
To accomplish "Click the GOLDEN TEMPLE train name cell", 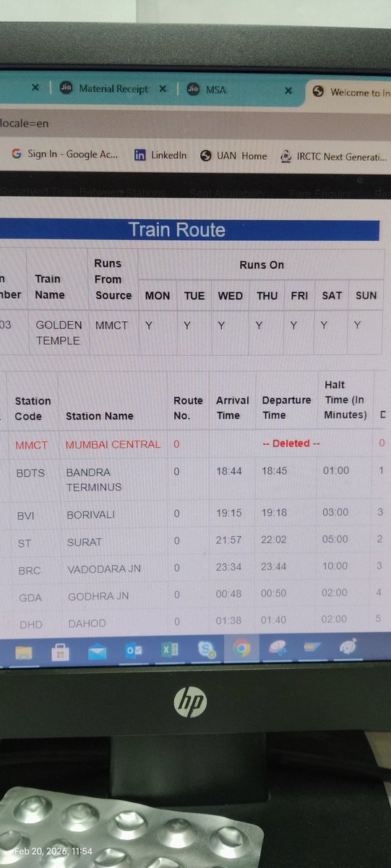I will click(x=59, y=333).
